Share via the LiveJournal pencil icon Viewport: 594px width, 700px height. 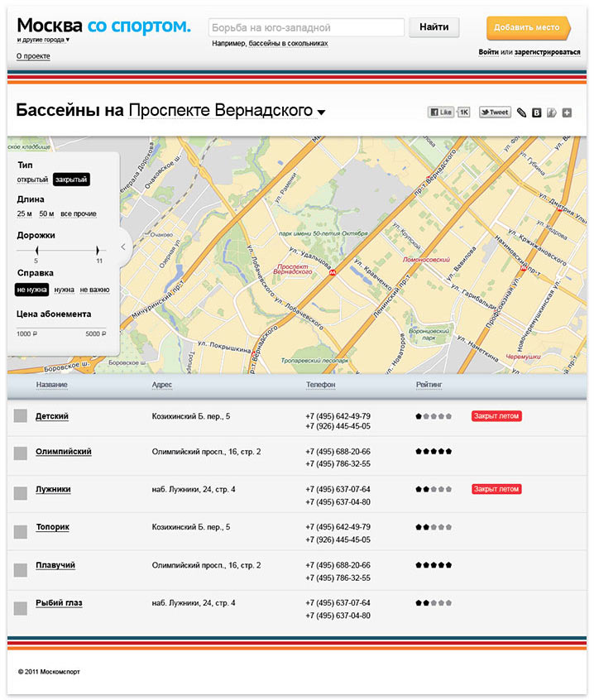click(521, 113)
